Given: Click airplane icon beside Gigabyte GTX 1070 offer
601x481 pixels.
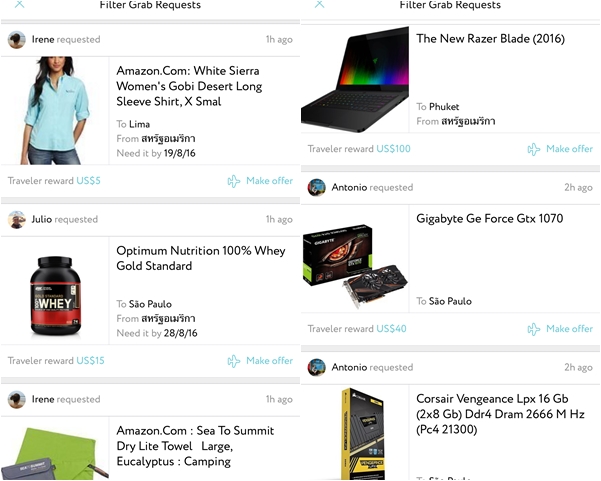Looking at the screenshot, I should (x=534, y=329).
